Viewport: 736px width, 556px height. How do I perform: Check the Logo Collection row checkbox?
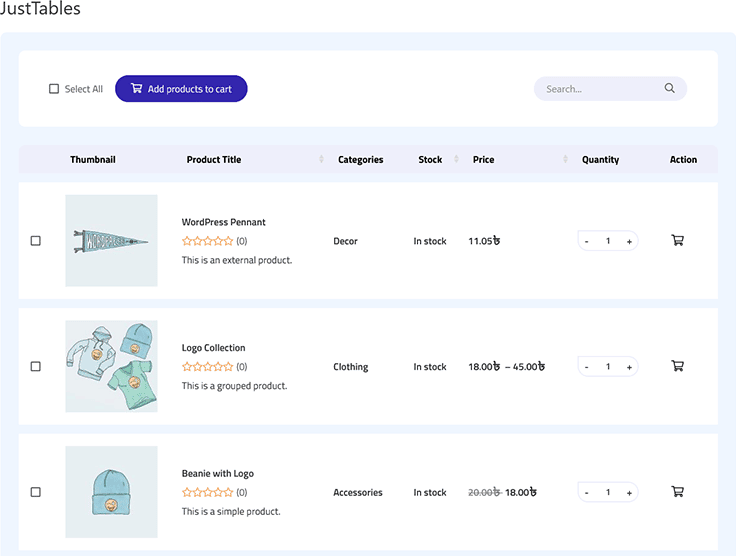click(36, 366)
